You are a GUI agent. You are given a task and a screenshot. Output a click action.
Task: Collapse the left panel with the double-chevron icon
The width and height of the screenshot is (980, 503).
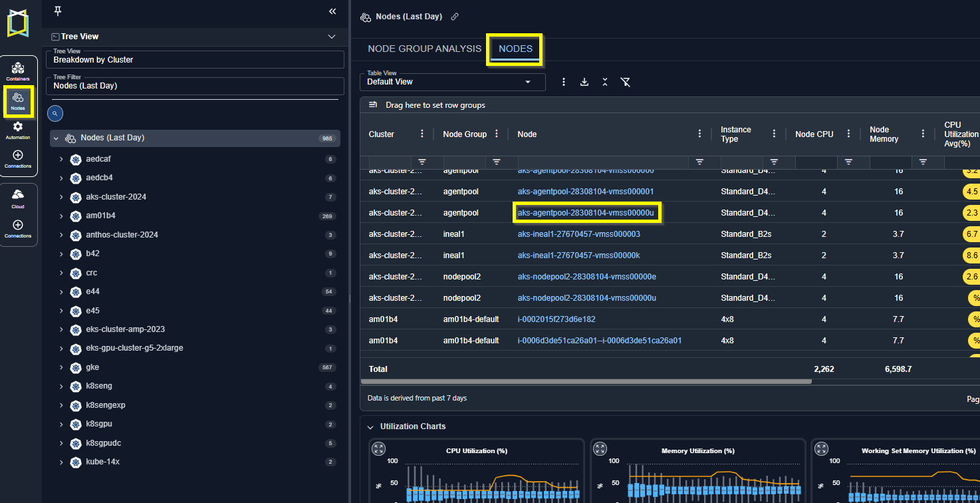[332, 11]
